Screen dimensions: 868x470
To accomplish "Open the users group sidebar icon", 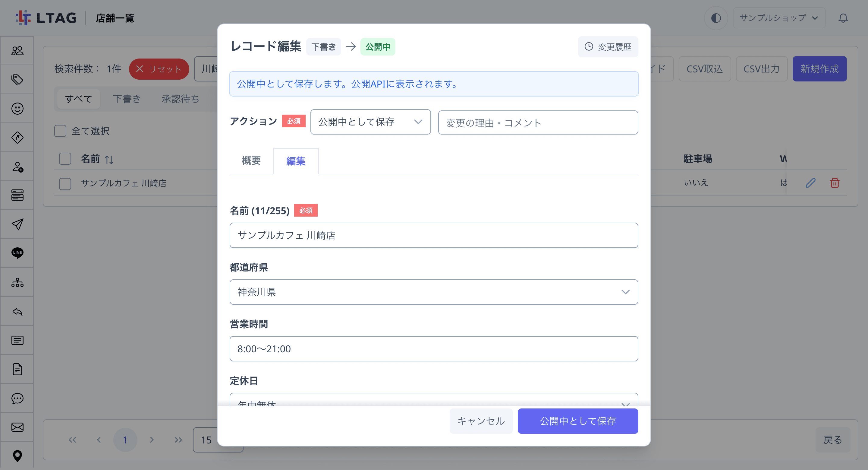I will pos(17,51).
